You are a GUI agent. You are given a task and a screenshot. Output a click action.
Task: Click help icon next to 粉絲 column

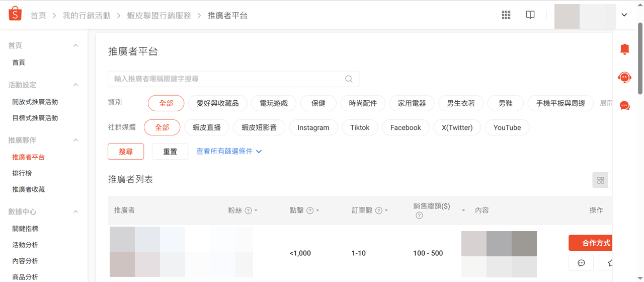(x=248, y=210)
